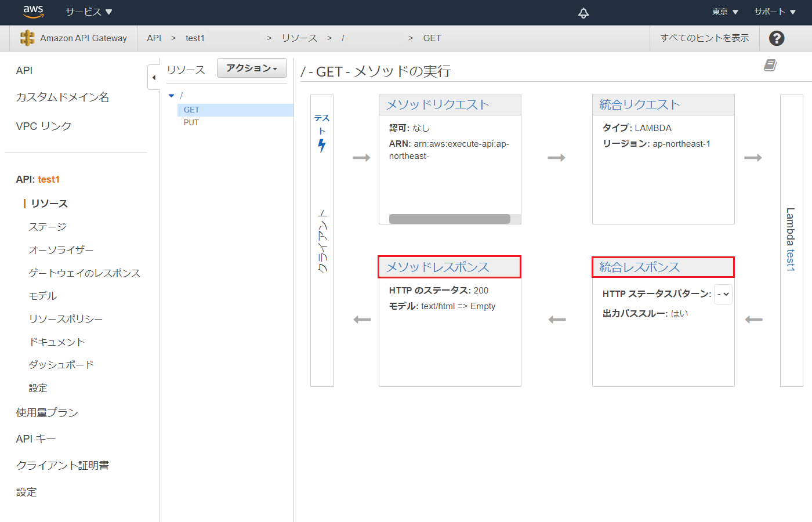Open the HTTP ステータスパターン dropdown
Screen dimensions: 812x522
(723, 294)
